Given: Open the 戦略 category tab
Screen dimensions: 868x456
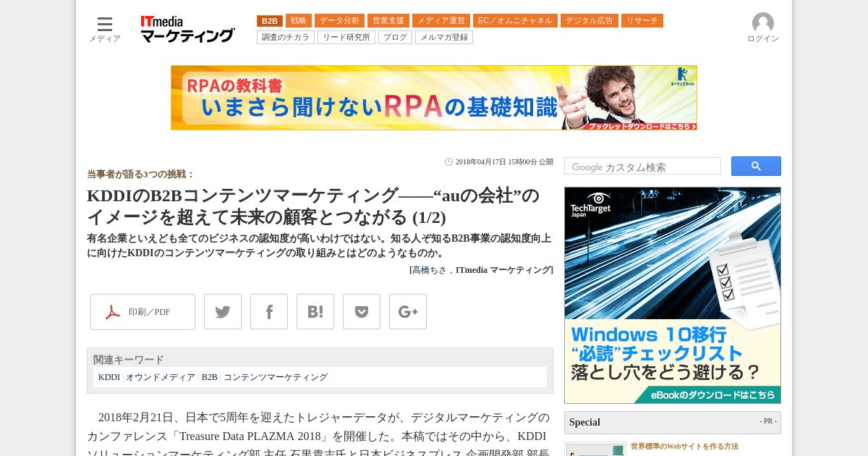Looking at the screenshot, I should [299, 21].
